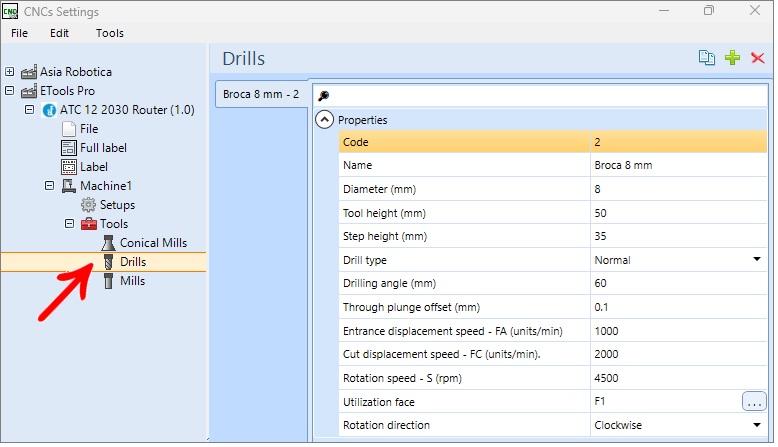Click the File page icon in tree
Viewport: 778px width, 447px height.
click(x=68, y=129)
